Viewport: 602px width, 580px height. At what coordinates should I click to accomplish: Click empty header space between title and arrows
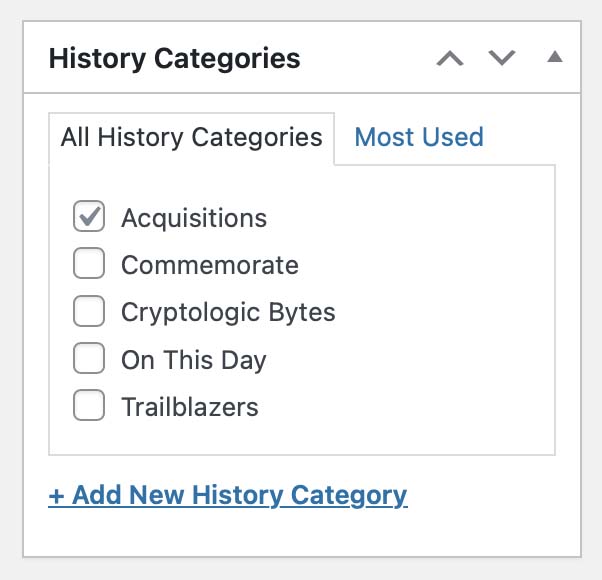click(365, 58)
